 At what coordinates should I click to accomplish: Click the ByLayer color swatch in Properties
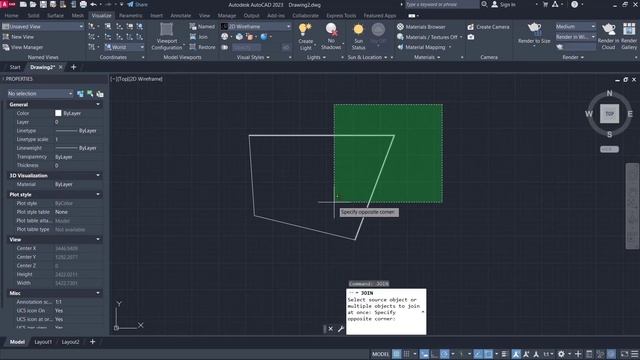[x=58, y=113]
